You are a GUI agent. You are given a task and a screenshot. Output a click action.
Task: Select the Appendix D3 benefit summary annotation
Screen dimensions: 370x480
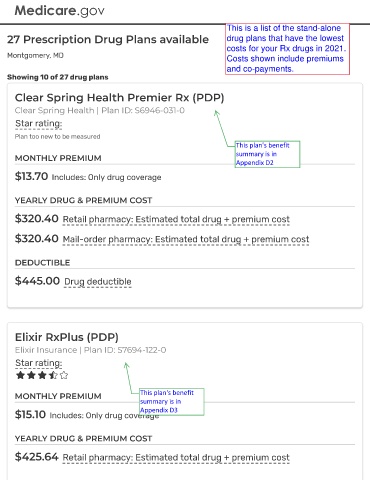172,402
